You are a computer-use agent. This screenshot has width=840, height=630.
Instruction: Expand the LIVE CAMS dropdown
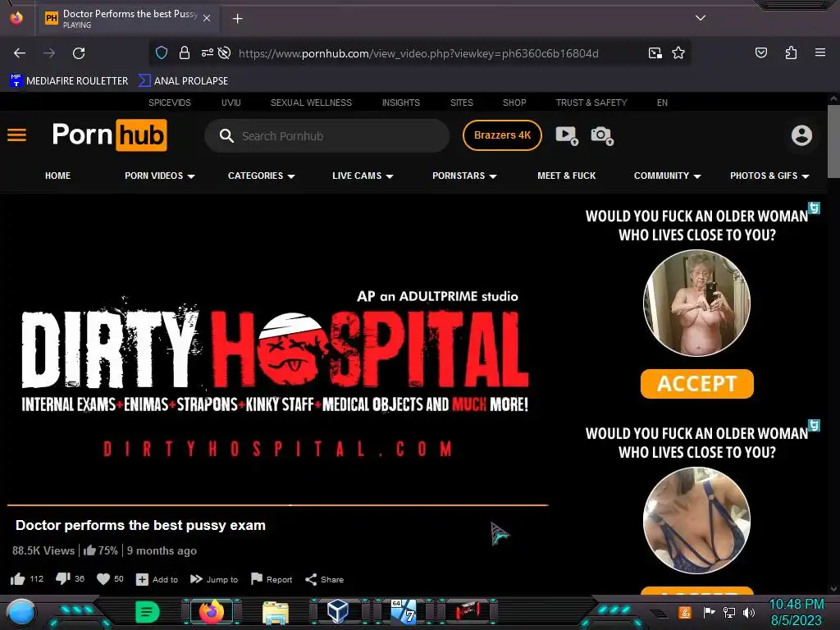363,176
